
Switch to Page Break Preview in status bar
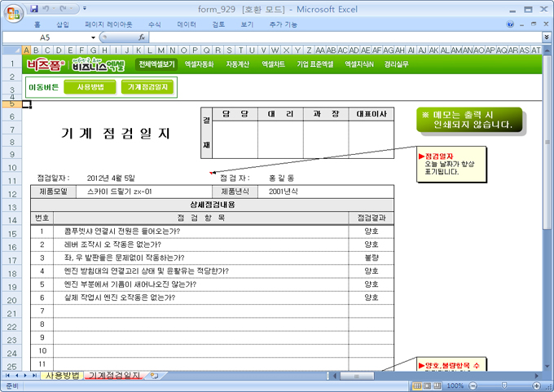(x=437, y=385)
